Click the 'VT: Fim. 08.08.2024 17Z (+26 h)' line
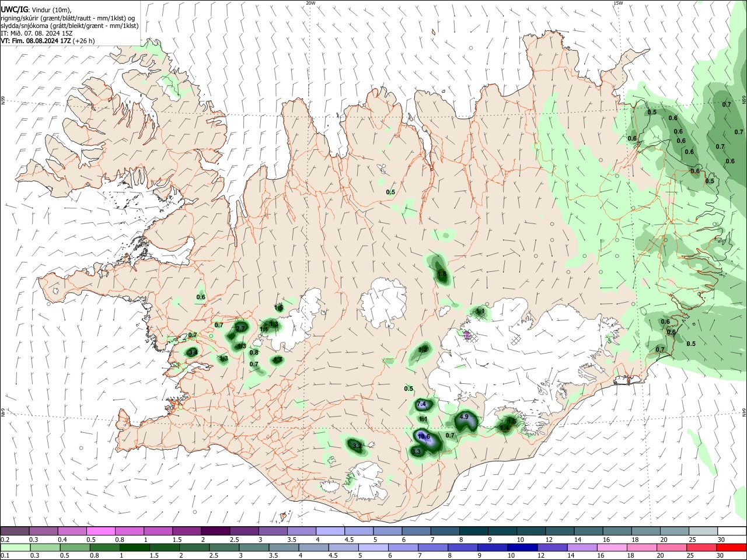Viewport: 747px width, 560px height. click(x=47, y=41)
